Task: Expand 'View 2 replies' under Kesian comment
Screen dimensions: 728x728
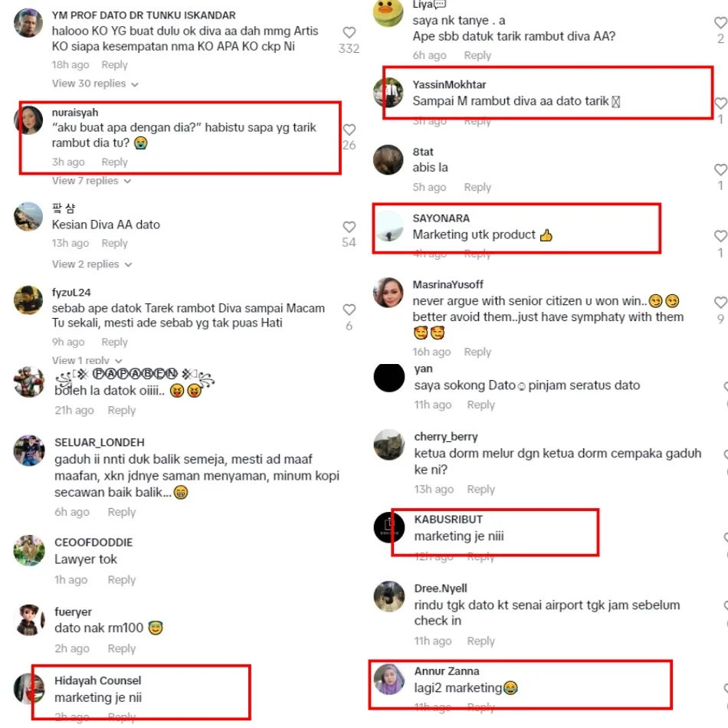Action: pyautogui.click(x=92, y=264)
